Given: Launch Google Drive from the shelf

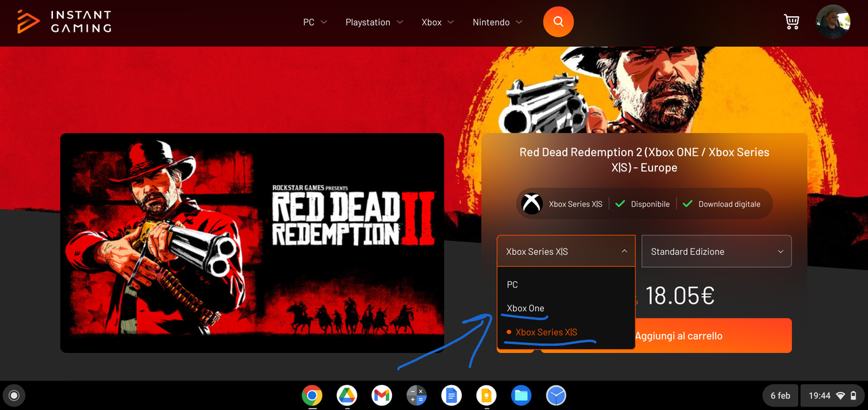Looking at the screenshot, I should pos(347,395).
